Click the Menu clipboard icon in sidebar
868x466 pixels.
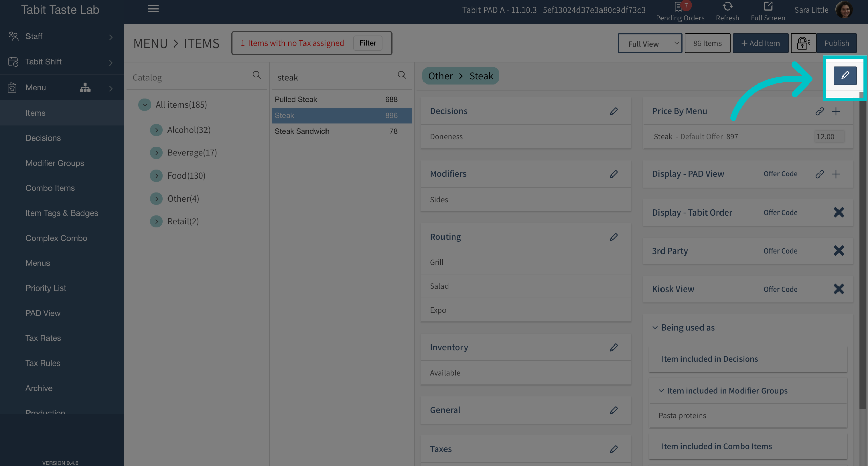point(12,88)
